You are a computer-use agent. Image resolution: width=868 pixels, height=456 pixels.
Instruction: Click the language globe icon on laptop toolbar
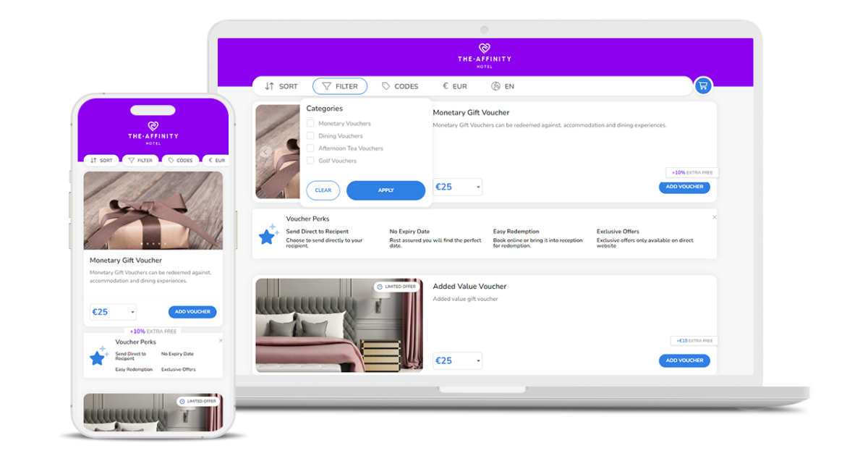495,86
